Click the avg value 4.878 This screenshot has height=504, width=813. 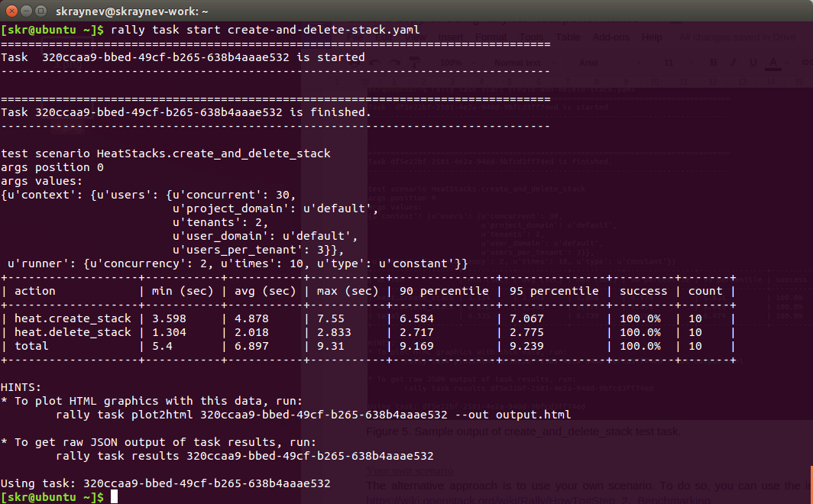pyautogui.click(x=251, y=318)
